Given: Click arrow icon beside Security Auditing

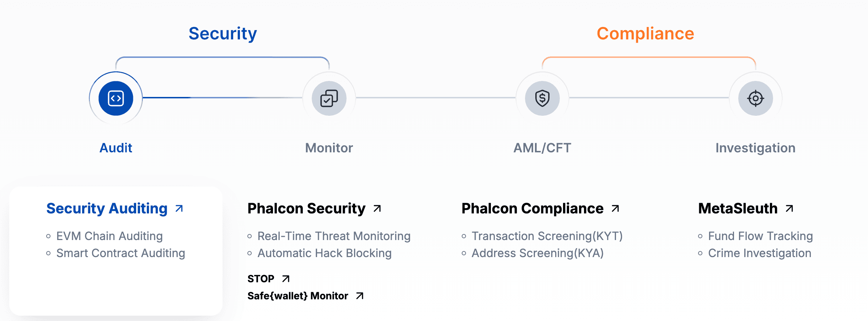Looking at the screenshot, I should click(180, 208).
